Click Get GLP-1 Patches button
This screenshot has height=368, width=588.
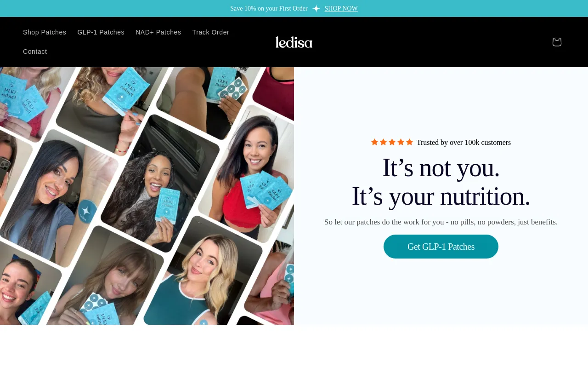coord(441,247)
